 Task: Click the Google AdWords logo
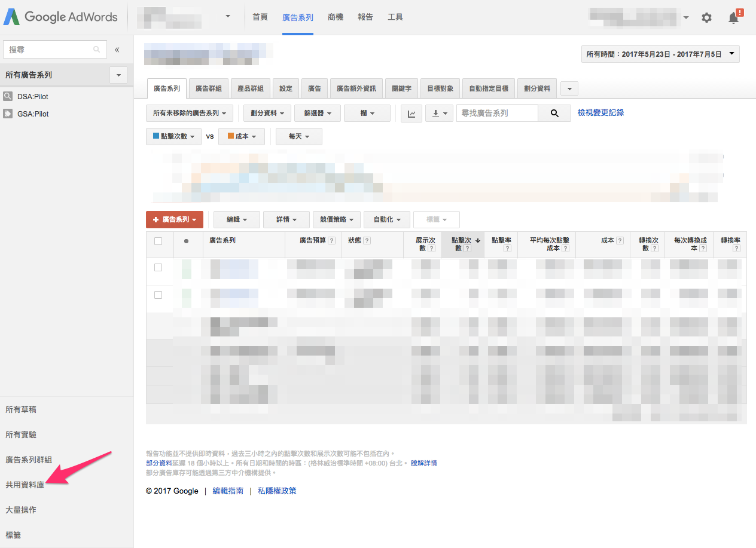(60, 17)
